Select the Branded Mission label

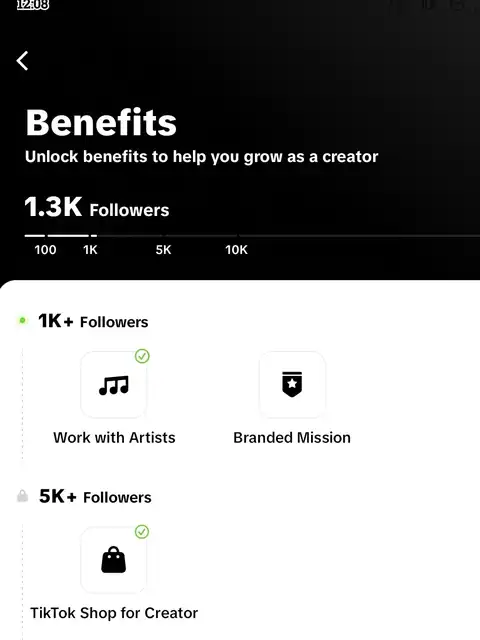(x=292, y=438)
